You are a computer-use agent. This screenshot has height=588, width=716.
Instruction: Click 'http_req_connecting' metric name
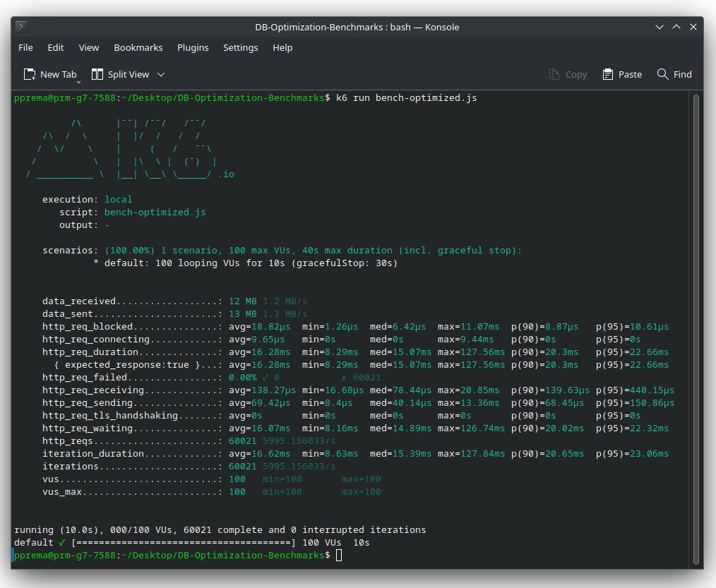click(96, 340)
